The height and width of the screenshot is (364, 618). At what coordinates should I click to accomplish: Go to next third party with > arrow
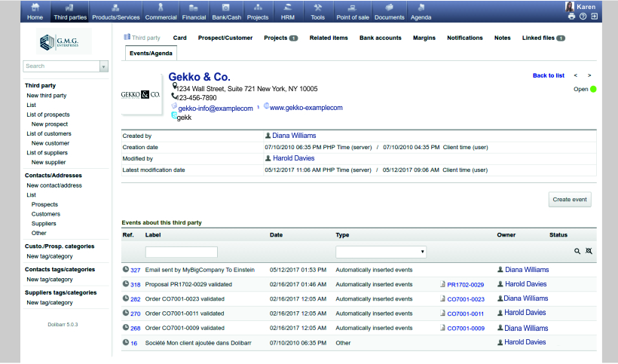[x=589, y=75]
